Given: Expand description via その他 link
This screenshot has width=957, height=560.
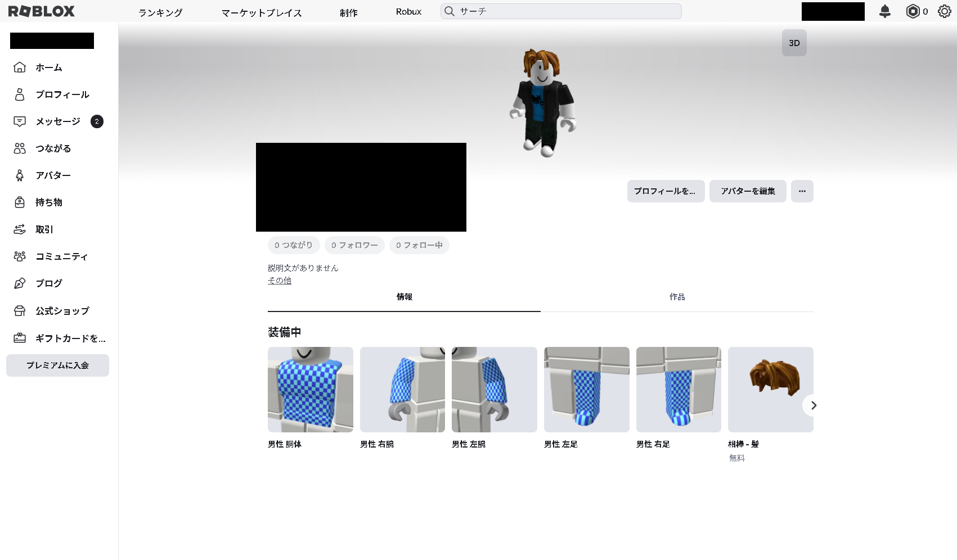Looking at the screenshot, I should (279, 281).
